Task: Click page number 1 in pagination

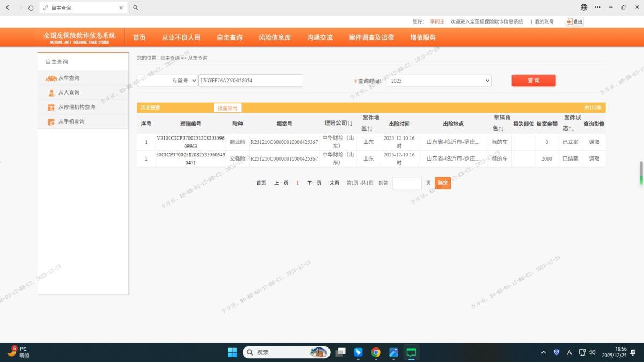Action: pyautogui.click(x=298, y=183)
